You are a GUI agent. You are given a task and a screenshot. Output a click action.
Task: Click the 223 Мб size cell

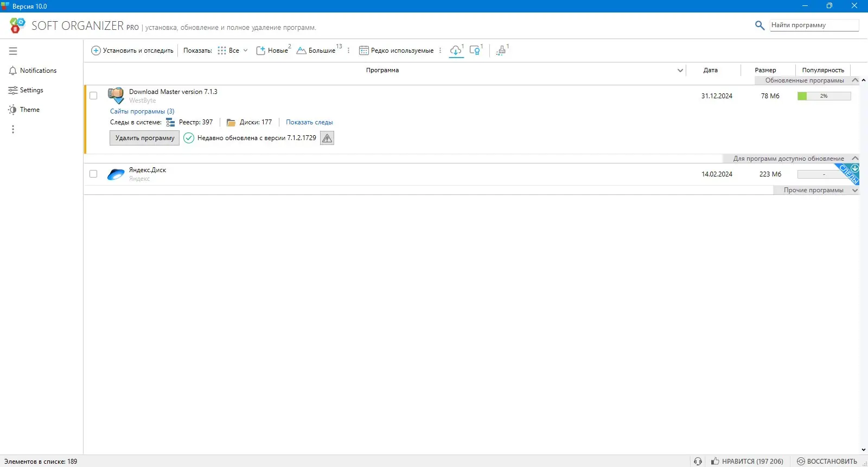click(770, 174)
